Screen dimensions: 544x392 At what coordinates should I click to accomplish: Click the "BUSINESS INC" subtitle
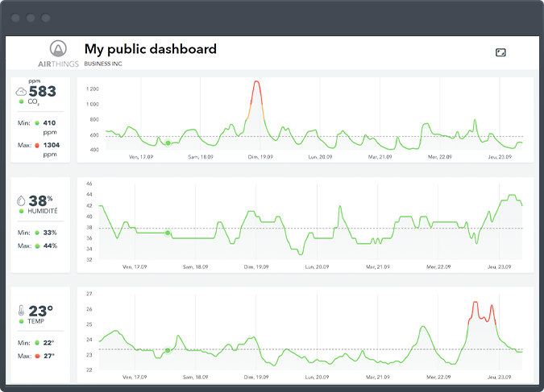coord(103,64)
